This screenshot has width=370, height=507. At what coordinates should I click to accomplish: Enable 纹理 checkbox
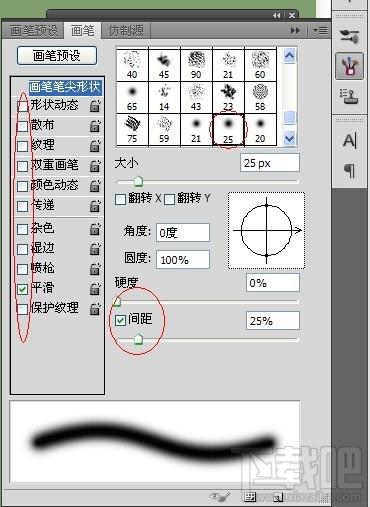pos(22,146)
